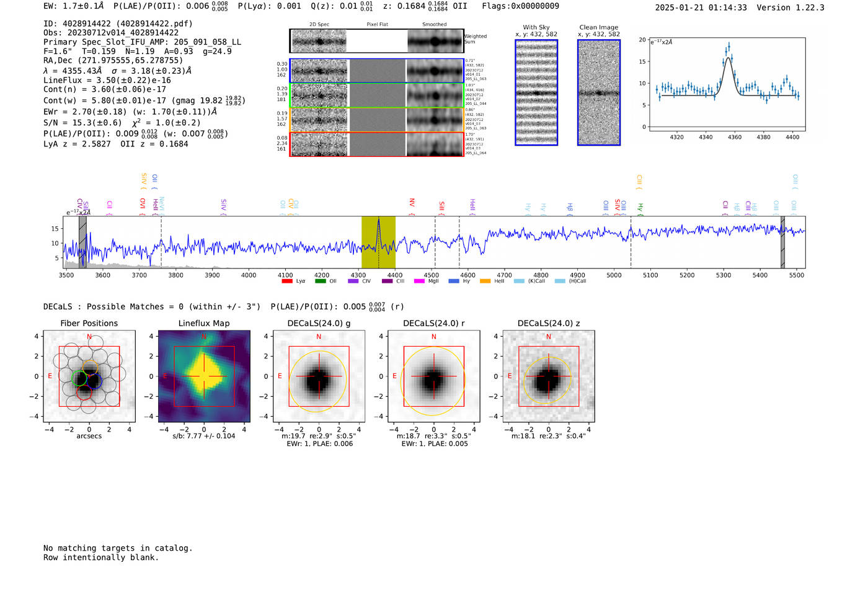868x591 pixels.
Task: Select the green-outlined fiber spectrum row
Action: [x=377, y=96]
